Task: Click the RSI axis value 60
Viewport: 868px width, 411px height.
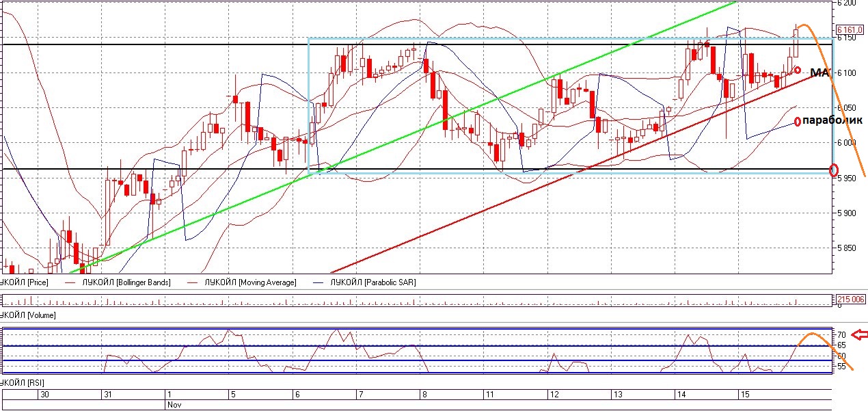Action: tap(842, 356)
